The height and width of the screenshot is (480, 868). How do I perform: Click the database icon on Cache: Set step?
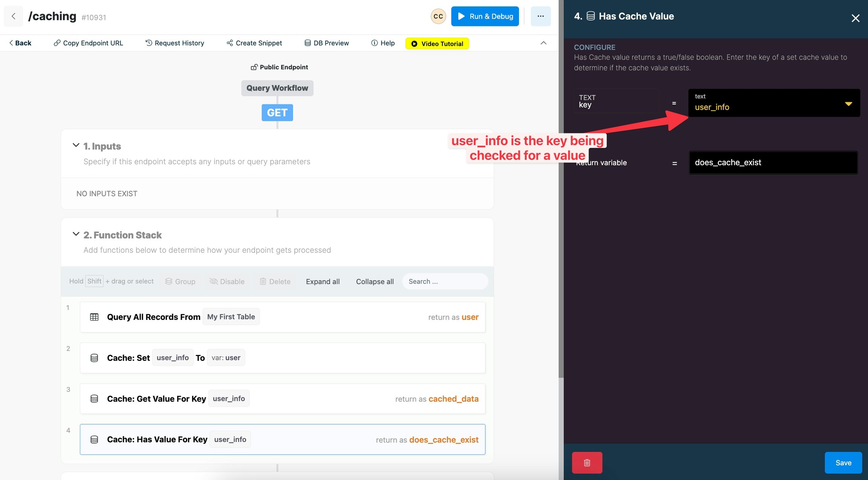click(x=94, y=358)
